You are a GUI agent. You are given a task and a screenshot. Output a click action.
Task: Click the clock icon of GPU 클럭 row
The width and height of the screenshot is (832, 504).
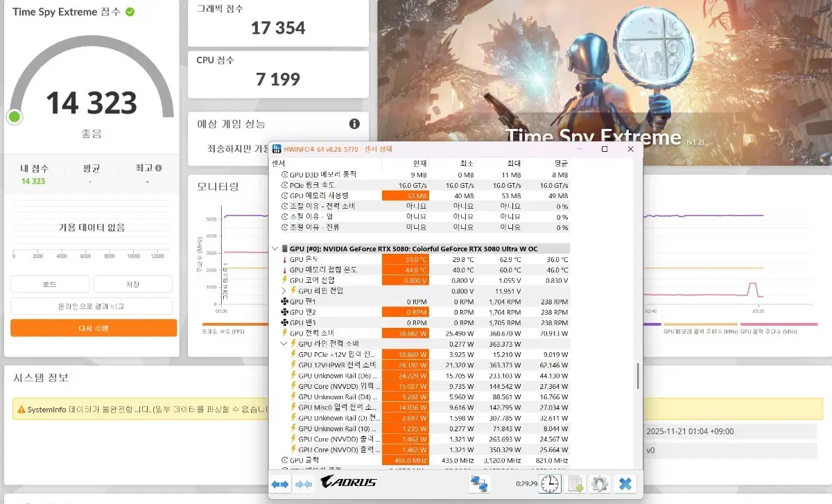(x=284, y=460)
